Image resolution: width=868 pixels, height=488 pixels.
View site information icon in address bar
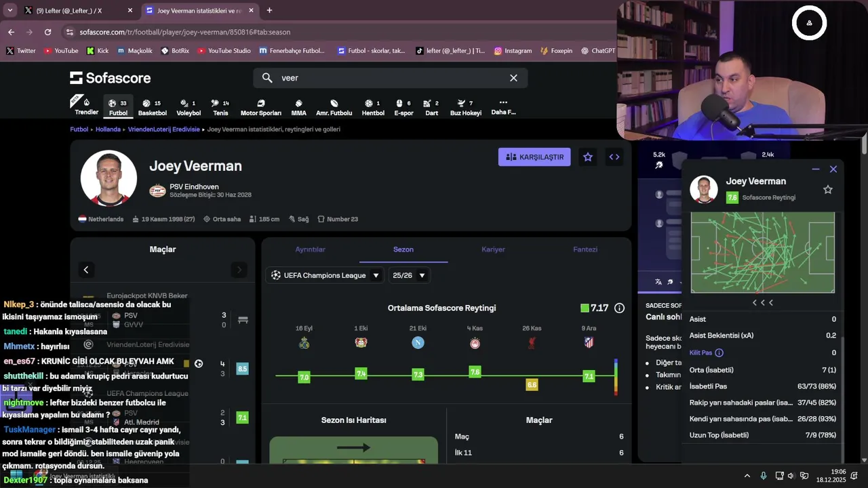pos(69,32)
